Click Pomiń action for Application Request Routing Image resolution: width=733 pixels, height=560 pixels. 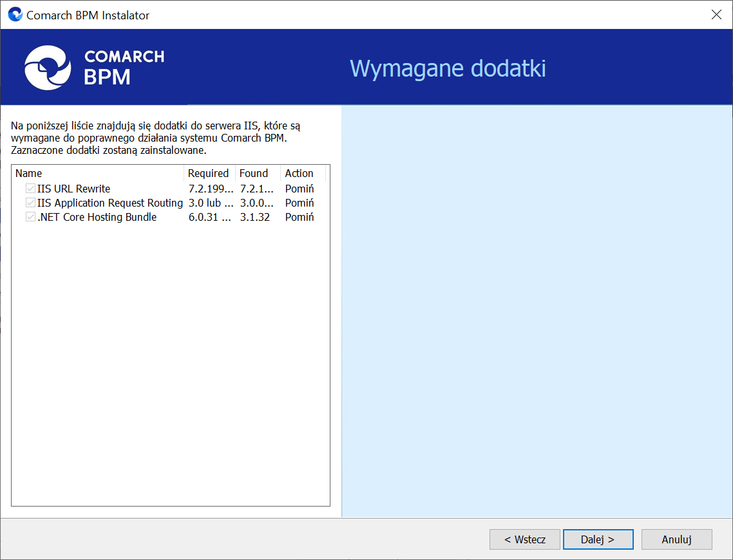[x=299, y=203]
